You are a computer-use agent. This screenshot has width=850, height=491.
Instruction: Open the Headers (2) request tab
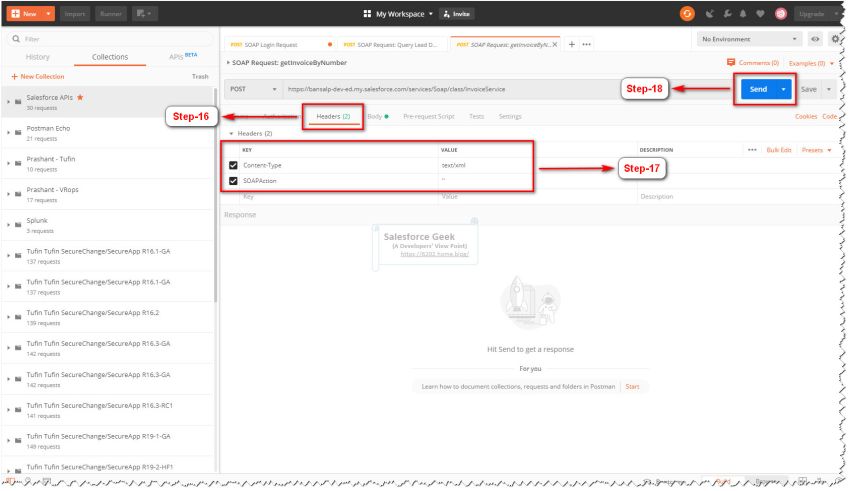click(x=333, y=117)
